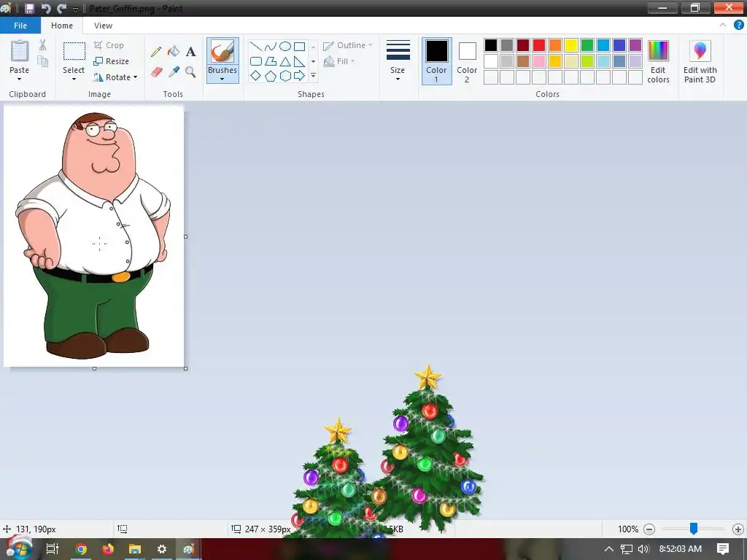Choose the Line shape
747x560 pixels.
click(x=256, y=47)
